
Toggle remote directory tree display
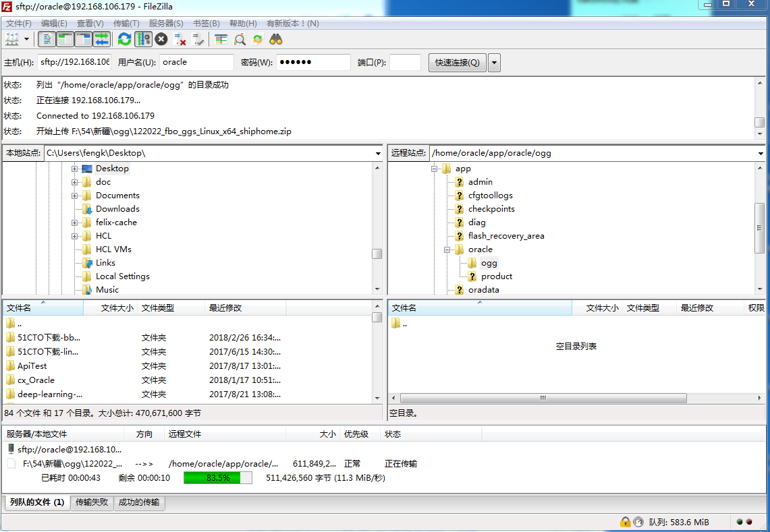(x=84, y=39)
